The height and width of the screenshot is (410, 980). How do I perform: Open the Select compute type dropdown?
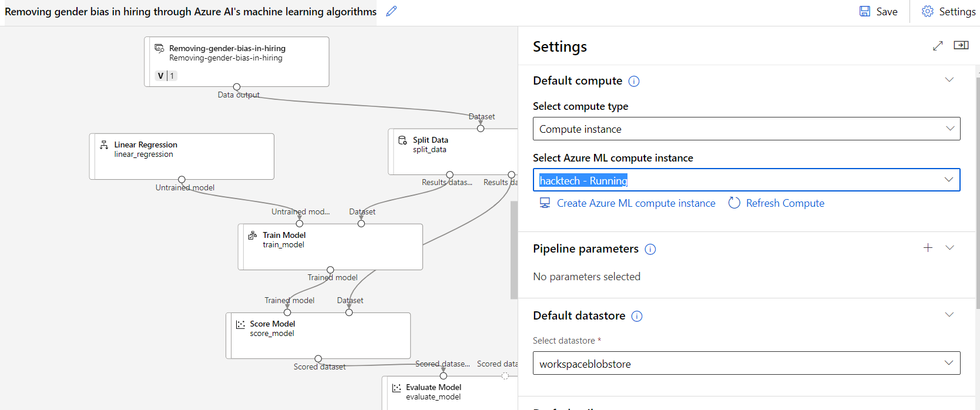746,129
